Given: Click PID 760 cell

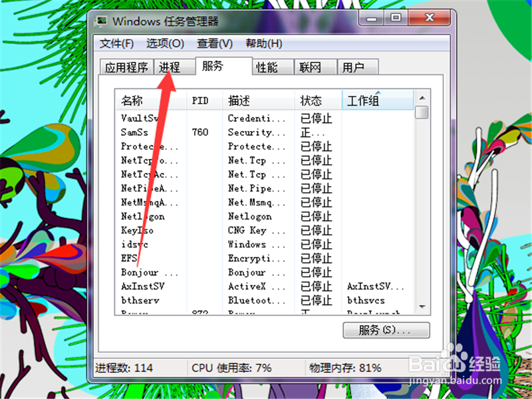Looking at the screenshot, I should click(200, 132).
